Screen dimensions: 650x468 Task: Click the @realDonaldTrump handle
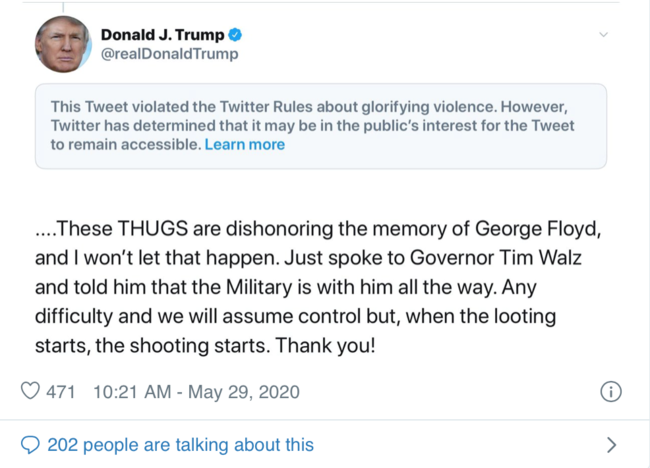[x=169, y=54]
